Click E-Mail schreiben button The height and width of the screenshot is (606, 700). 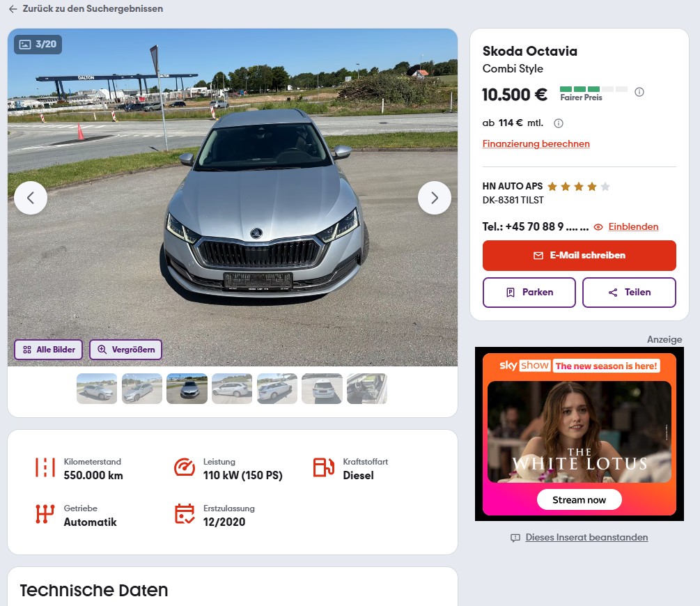[x=579, y=256]
